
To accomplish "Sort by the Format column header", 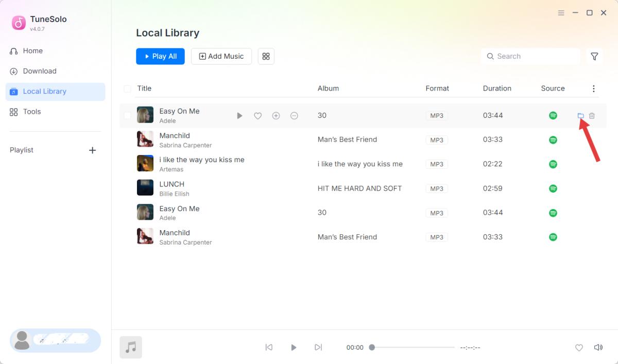I will pyautogui.click(x=437, y=89).
